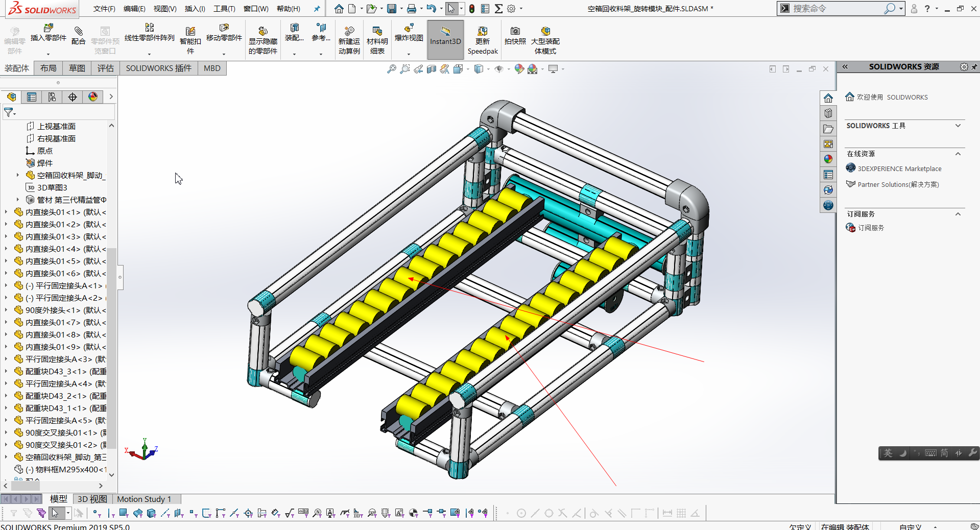This screenshot has height=530, width=980.
Task: Click in the 搜索命令 search box
Action: tap(838, 9)
